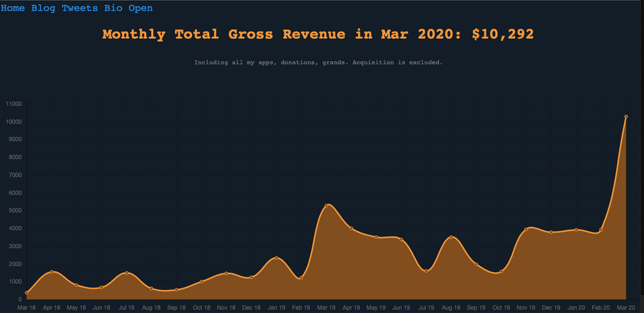The width and height of the screenshot is (644, 313).
Task: Click the 'May 19' x-axis label
Action: click(x=376, y=307)
